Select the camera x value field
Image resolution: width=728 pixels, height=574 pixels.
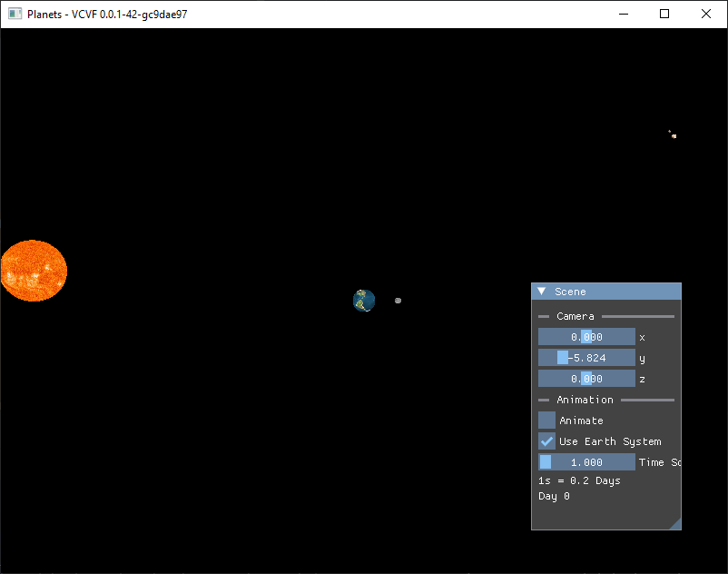(x=585, y=336)
